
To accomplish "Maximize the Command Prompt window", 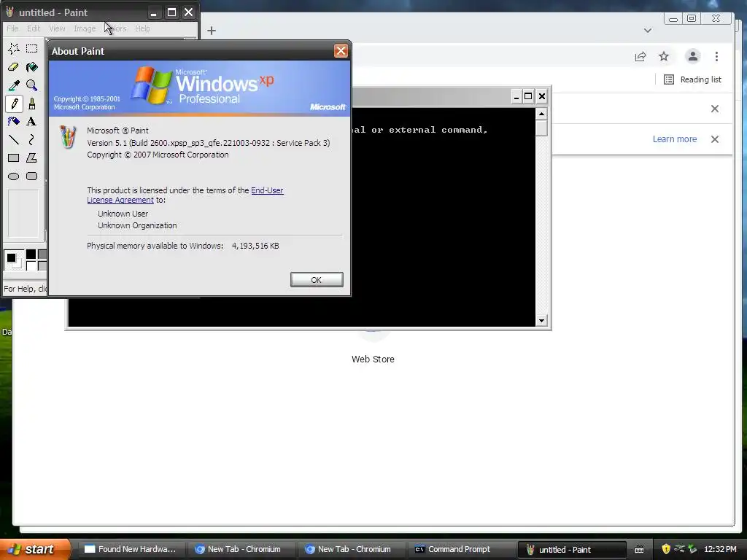I will (x=528, y=97).
